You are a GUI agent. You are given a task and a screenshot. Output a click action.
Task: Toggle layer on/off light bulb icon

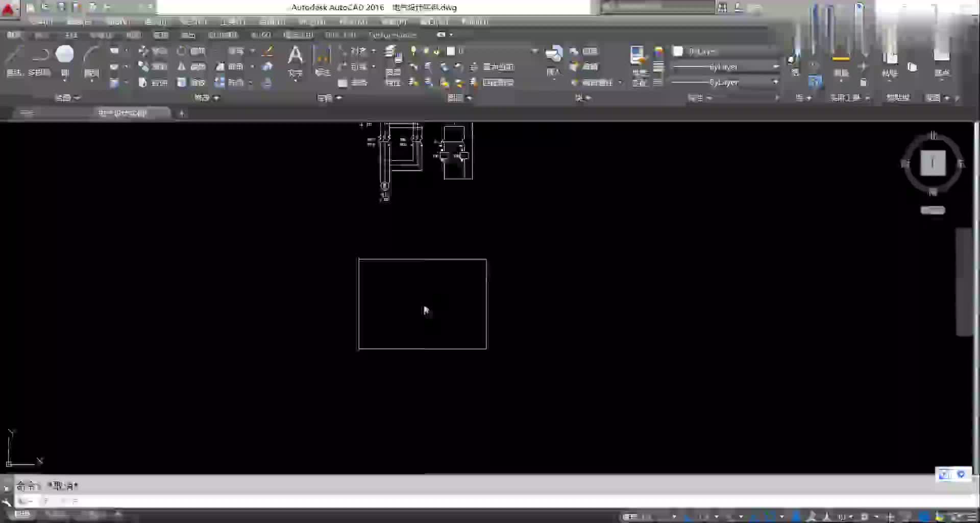click(x=413, y=51)
